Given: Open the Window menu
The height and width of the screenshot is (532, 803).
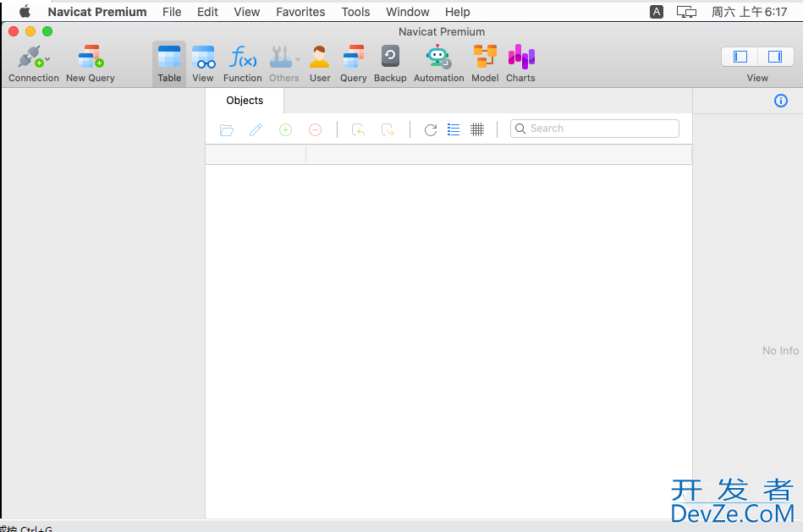Looking at the screenshot, I should pos(408,12).
